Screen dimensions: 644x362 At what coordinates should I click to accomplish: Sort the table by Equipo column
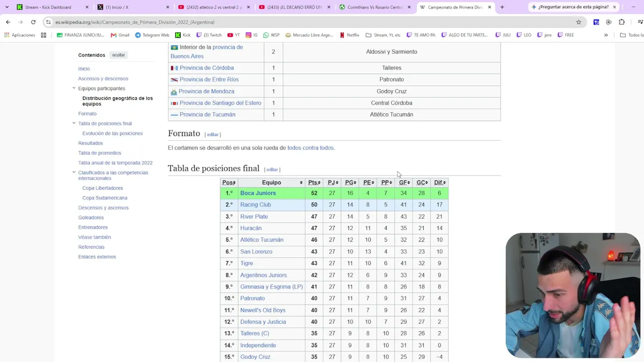tap(271, 183)
